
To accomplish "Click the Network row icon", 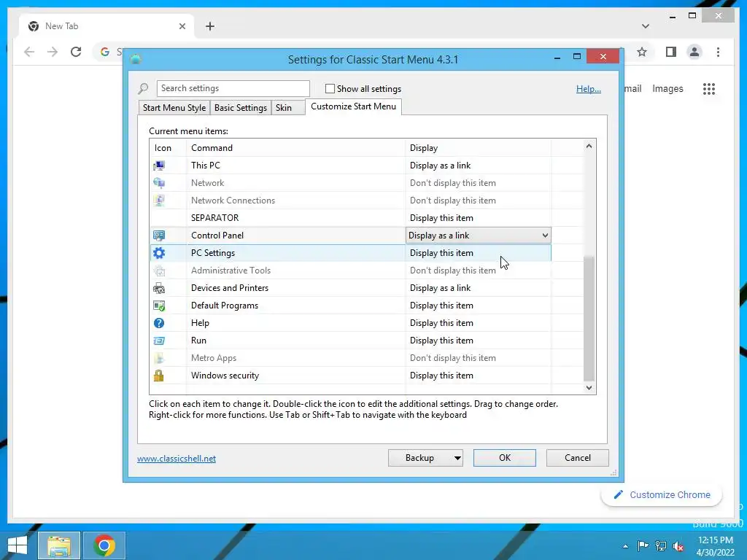I will tap(158, 183).
